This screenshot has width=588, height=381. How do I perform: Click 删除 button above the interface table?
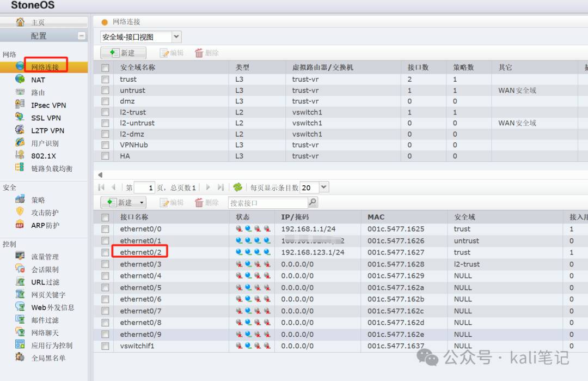pos(207,202)
